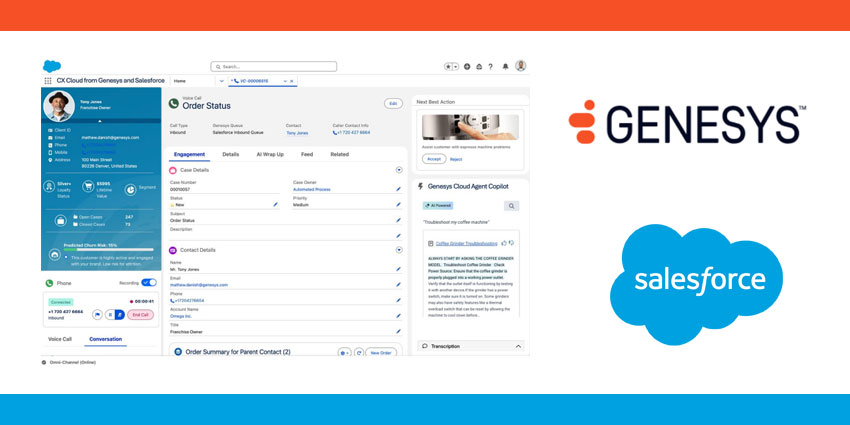The height and width of the screenshot is (425, 850).
Task: Click the Edit button on Order Status
Action: click(x=394, y=103)
